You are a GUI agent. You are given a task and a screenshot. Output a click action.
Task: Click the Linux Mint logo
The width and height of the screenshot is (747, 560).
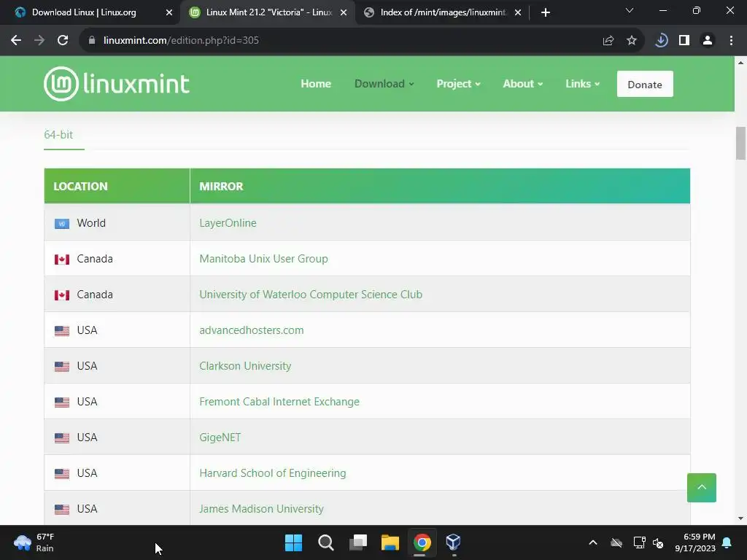pos(117,84)
